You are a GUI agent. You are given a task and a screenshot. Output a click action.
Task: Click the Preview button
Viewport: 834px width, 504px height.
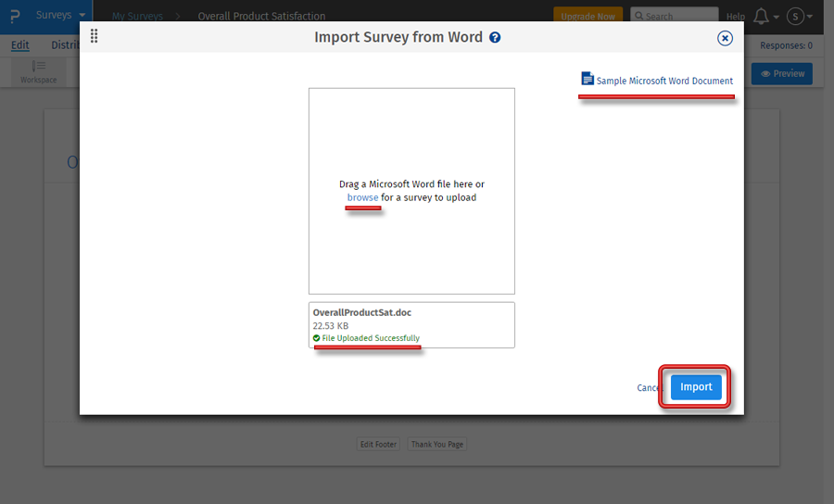click(x=782, y=73)
